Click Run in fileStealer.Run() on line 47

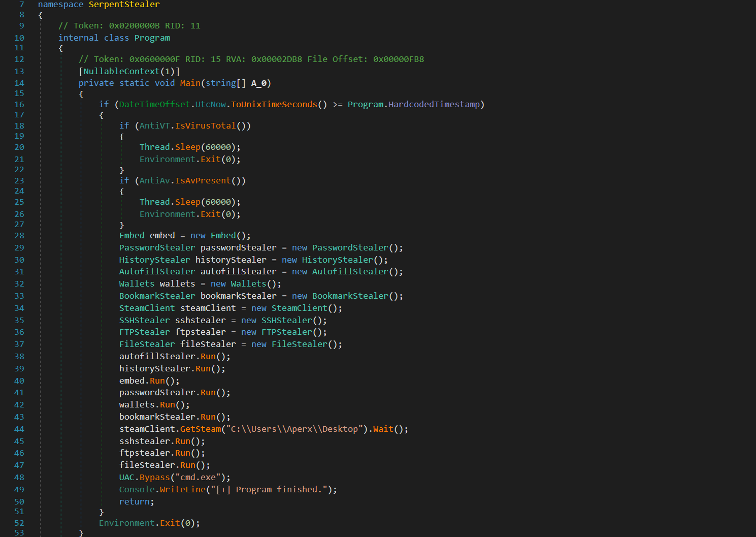188,465
